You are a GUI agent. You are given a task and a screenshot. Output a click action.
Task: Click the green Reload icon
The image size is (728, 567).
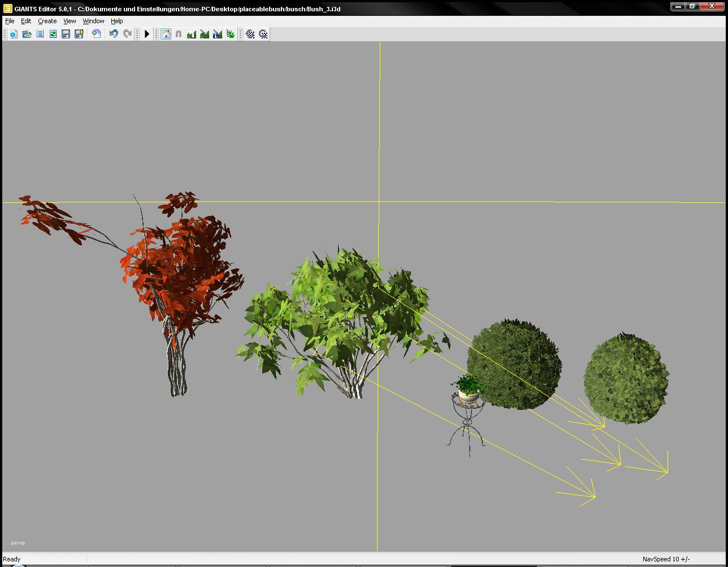pyautogui.click(x=53, y=34)
